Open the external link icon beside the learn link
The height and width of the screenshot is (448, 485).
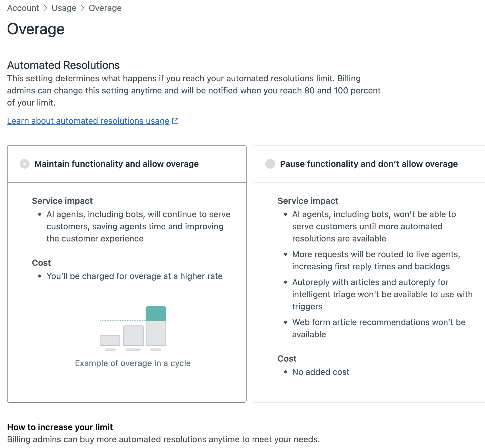click(175, 121)
